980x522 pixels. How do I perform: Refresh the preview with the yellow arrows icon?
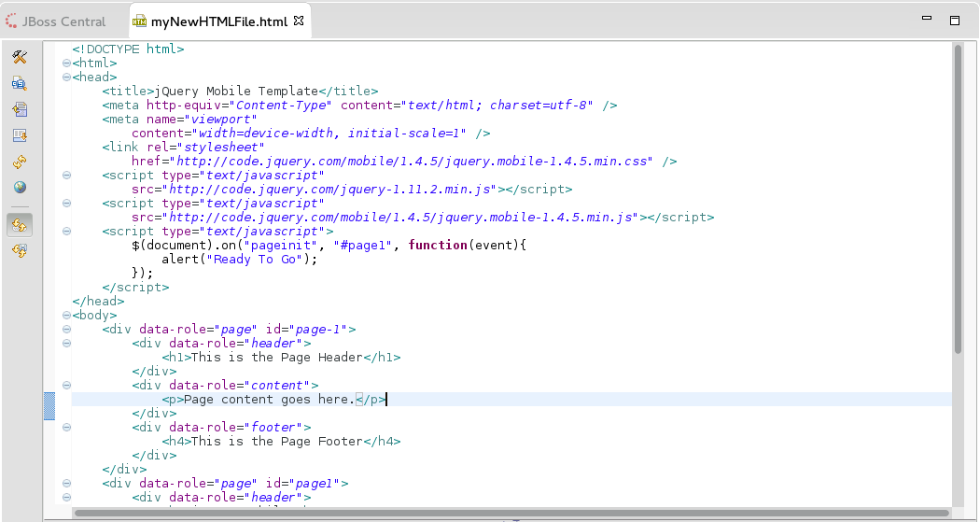pyautogui.click(x=20, y=162)
